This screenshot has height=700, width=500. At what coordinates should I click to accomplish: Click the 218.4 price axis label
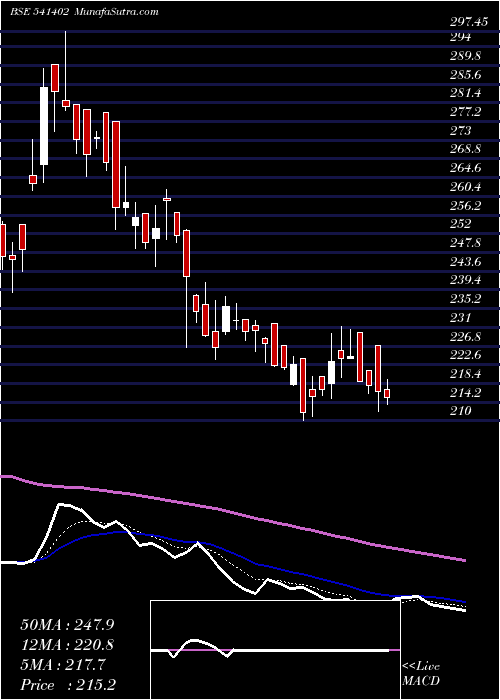465,374
